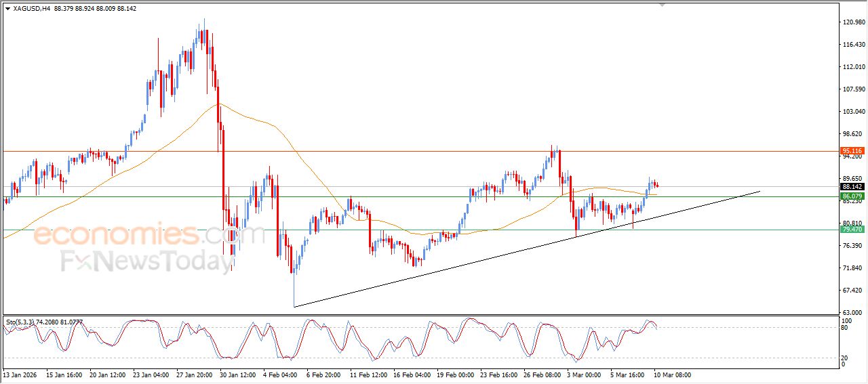
Task: Select the green 86.079 price tag
Action: pos(852,196)
